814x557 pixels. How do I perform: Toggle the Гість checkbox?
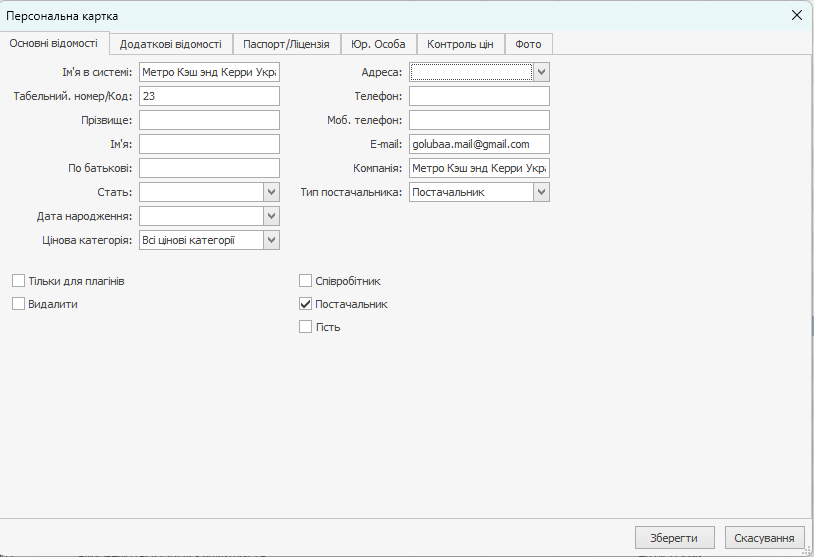coord(306,327)
